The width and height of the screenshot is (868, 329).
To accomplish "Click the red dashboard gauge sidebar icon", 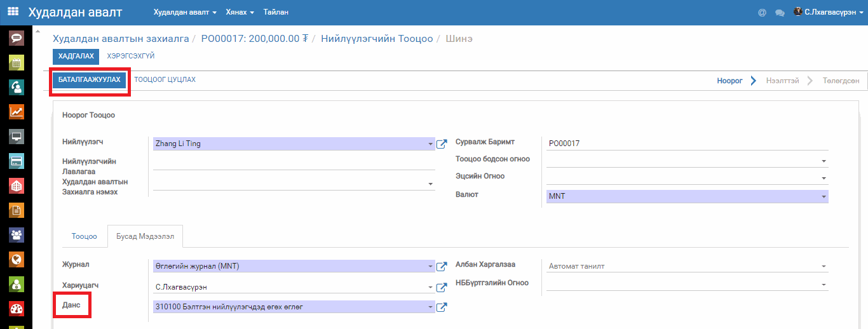I will point(17,309).
